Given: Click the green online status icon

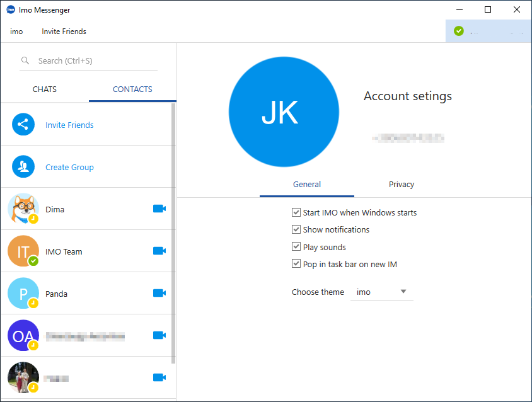Looking at the screenshot, I should 459,31.
